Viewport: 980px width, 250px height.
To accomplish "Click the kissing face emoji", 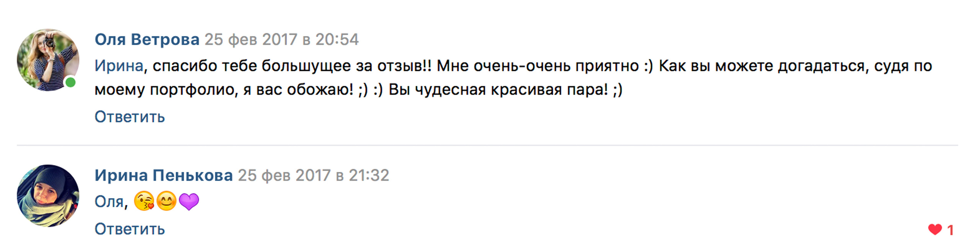I will (144, 201).
